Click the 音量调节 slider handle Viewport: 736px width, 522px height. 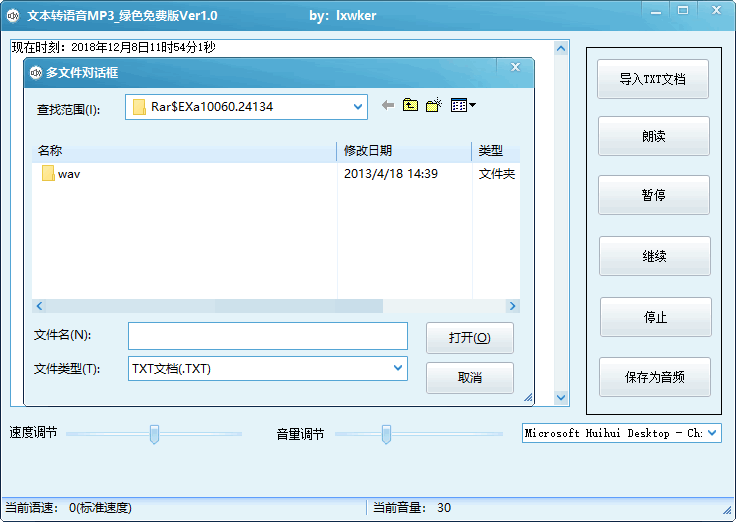(x=386, y=434)
